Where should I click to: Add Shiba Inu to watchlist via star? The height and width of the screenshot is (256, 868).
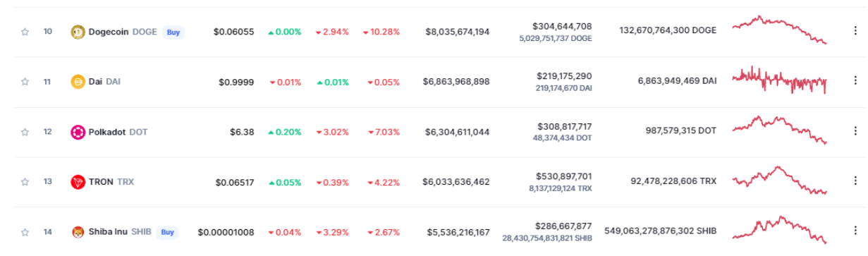pyautogui.click(x=25, y=232)
